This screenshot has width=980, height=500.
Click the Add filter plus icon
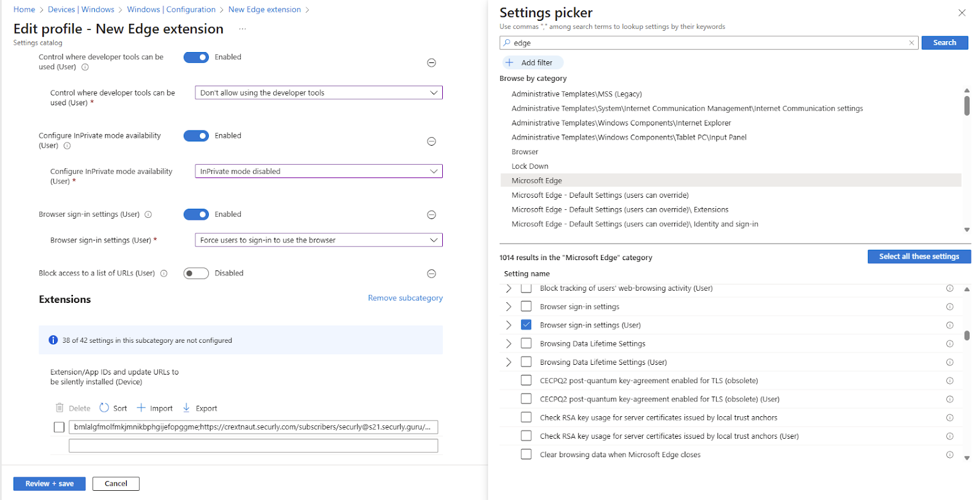(x=509, y=62)
